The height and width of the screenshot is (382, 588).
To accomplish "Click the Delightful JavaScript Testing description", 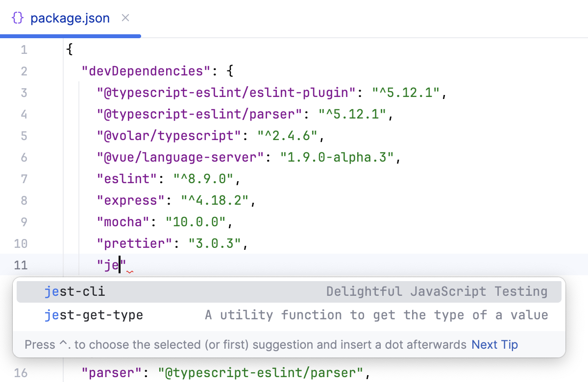I will [x=437, y=291].
